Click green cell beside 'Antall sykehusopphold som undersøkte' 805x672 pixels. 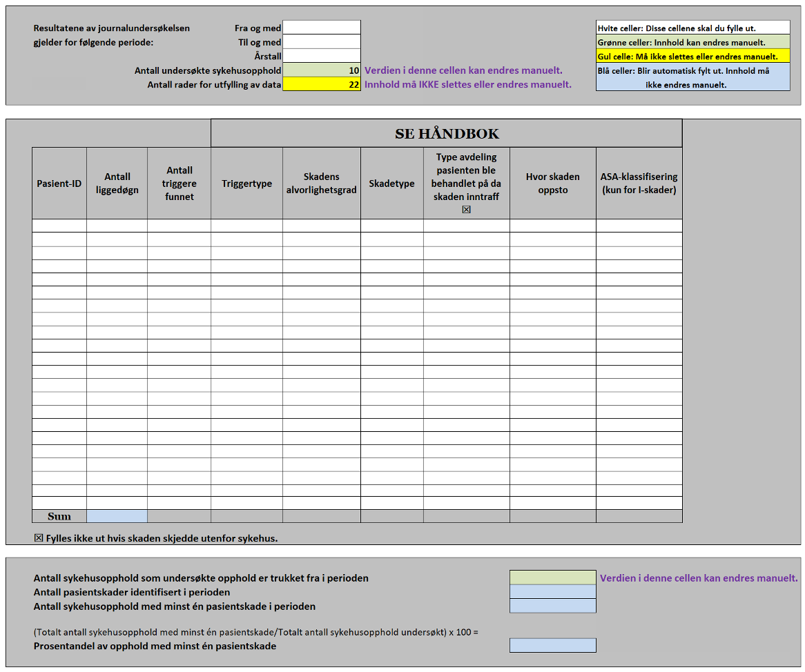(x=552, y=578)
